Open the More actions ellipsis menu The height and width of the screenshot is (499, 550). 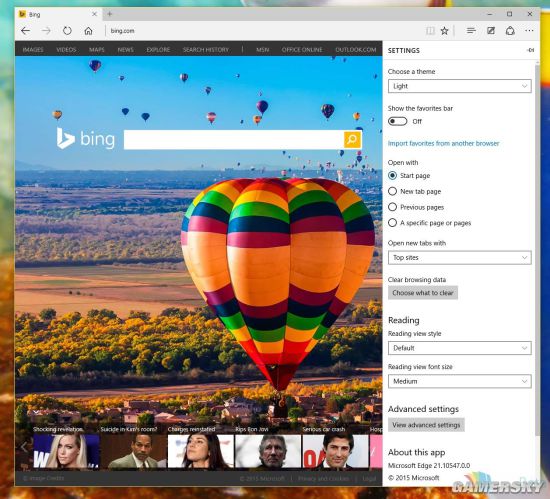(x=529, y=31)
